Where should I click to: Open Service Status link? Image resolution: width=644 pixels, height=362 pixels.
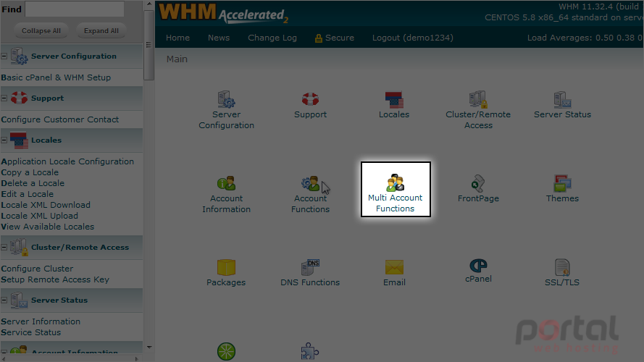point(31,332)
